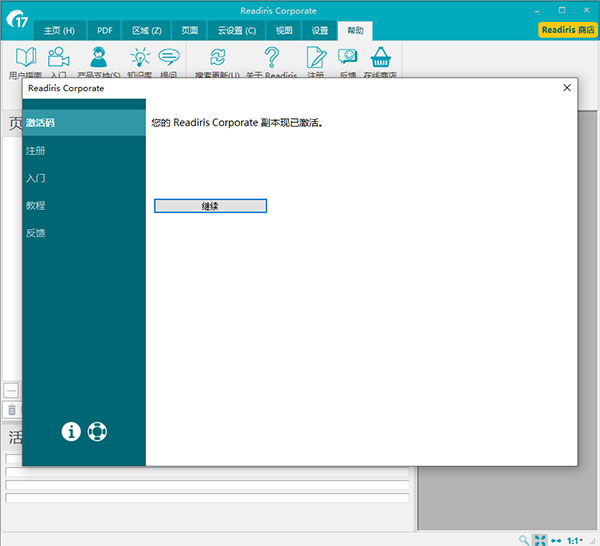Maximize the Readiris Corporate main window
This screenshot has width=600, height=546.
562,10
